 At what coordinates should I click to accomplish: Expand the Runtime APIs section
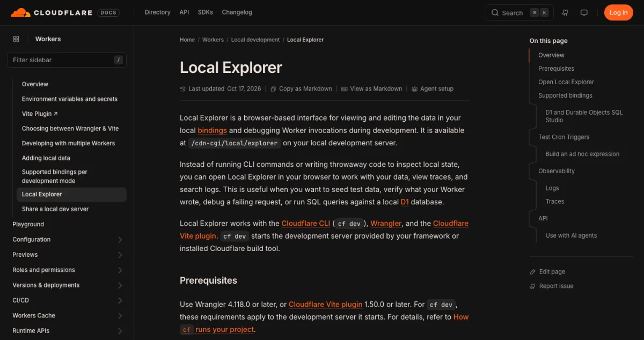click(120, 331)
